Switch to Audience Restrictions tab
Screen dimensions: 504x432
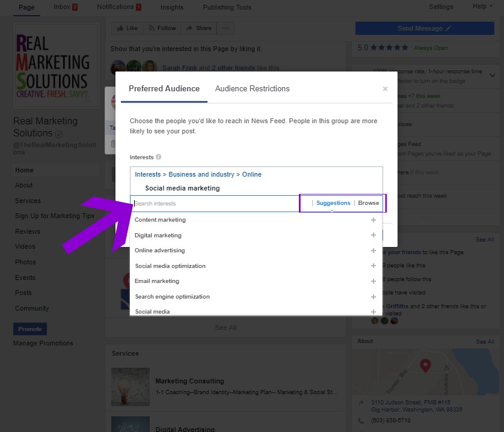click(x=253, y=89)
